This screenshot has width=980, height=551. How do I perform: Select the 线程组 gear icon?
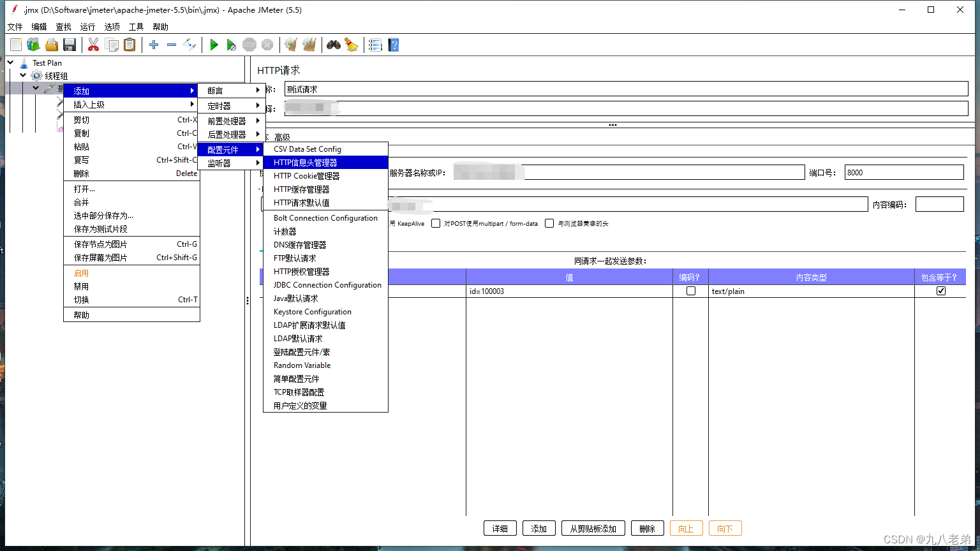(37, 76)
